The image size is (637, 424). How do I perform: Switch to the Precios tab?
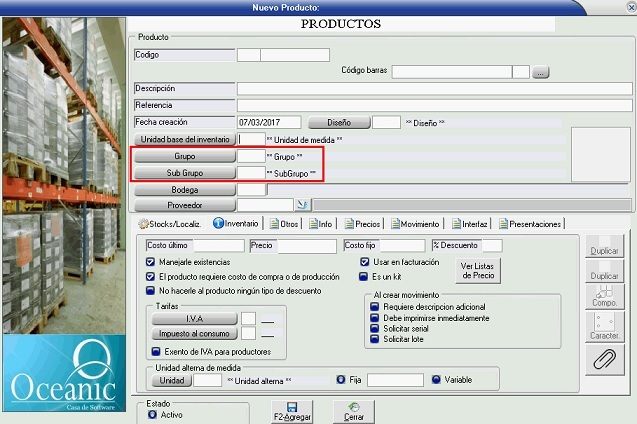click(x=361, y=225)
